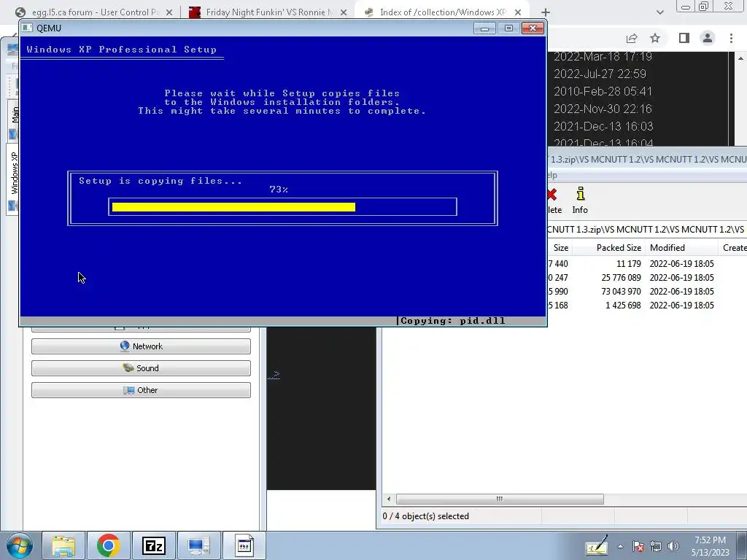
Task: Sort by the Modified column header
Action: 681,248
